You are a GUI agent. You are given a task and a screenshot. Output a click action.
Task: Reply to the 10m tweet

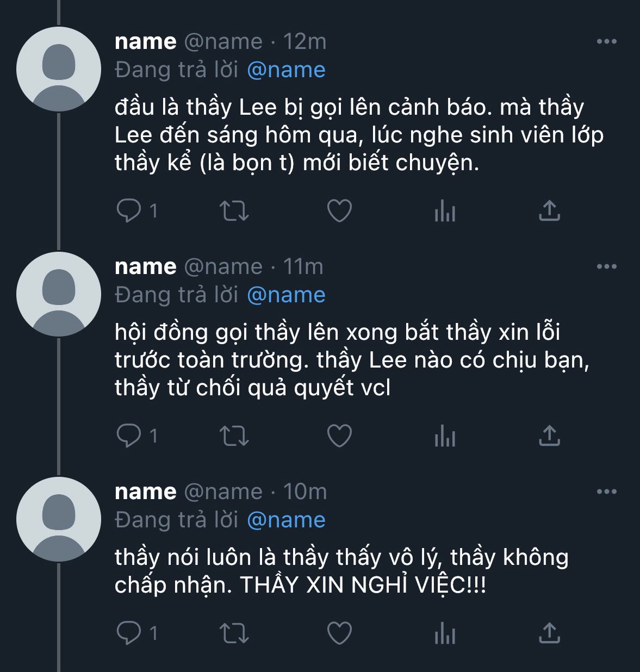click(x=129, y=633)
